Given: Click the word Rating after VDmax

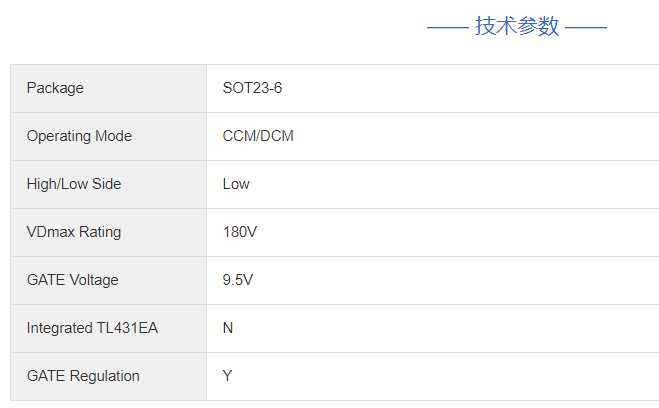Looking at the screenshot, I should point(99,232).
